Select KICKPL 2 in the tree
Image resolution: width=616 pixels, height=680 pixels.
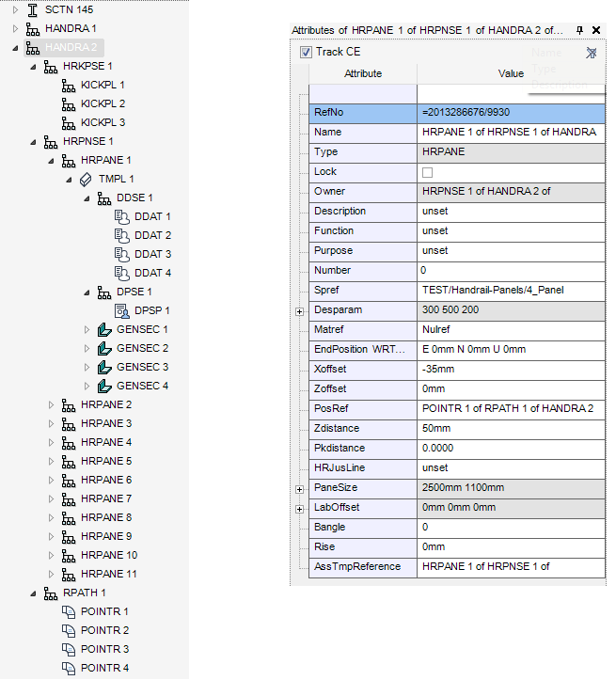point(103,103)
